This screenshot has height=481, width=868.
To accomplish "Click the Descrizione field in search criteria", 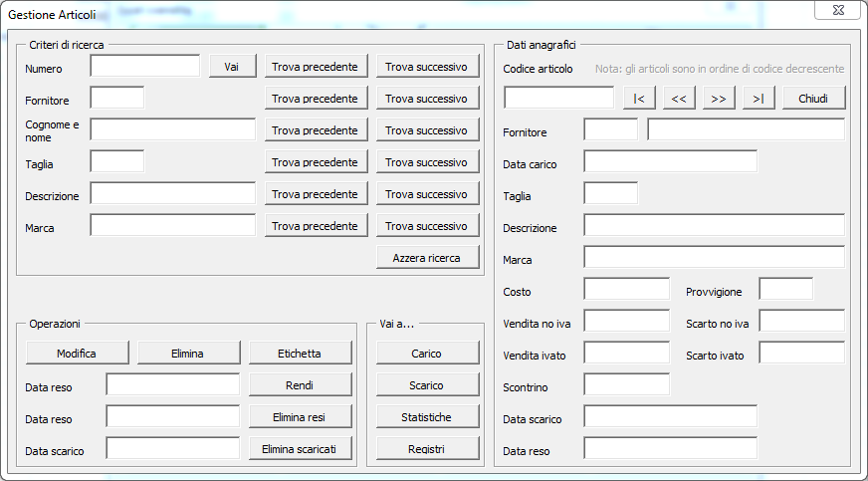I will click(x=172, y=193).
